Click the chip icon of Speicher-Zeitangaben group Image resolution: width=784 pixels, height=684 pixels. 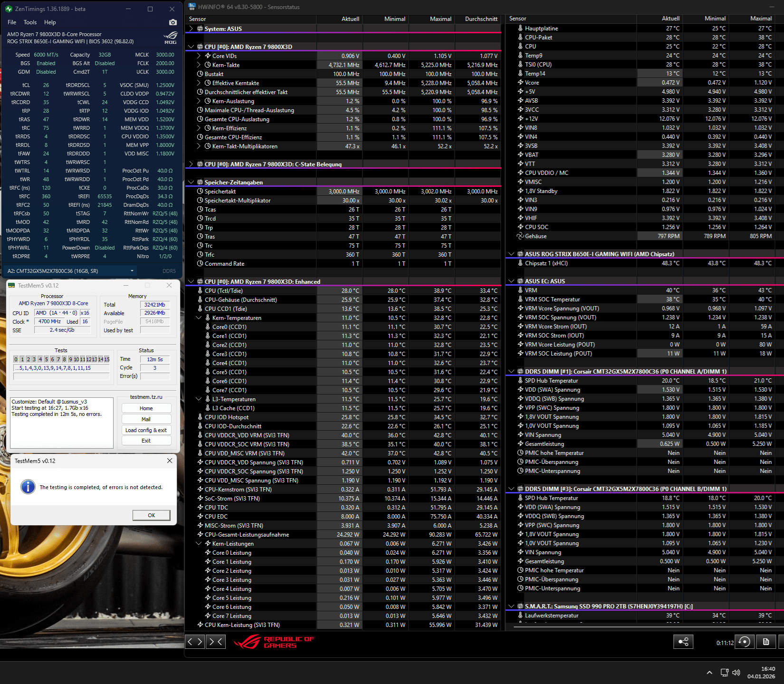point(200,182)
